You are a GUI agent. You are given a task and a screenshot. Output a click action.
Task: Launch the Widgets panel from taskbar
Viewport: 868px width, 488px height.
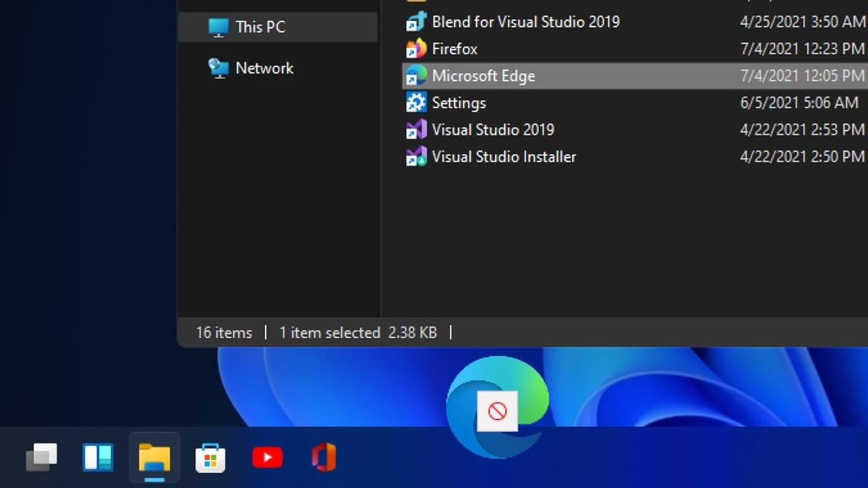tap(98, 458)
